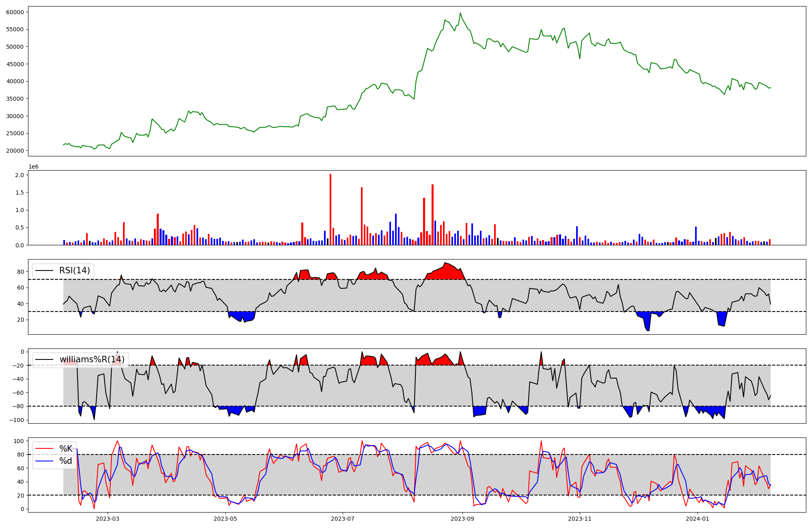Click the 20000 price axis label
This screenshot has height=528, width=812.
[15, 151]
